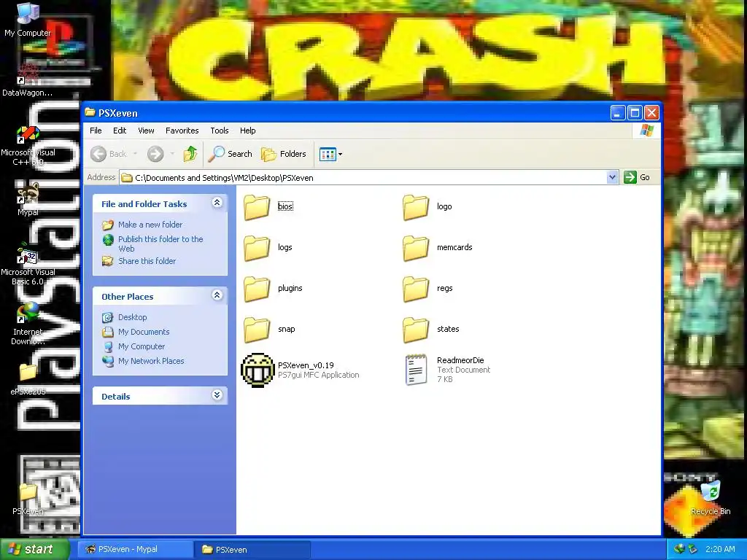Open the Views dropdown button
Screen dimensions: 747x560
(330, 154)
